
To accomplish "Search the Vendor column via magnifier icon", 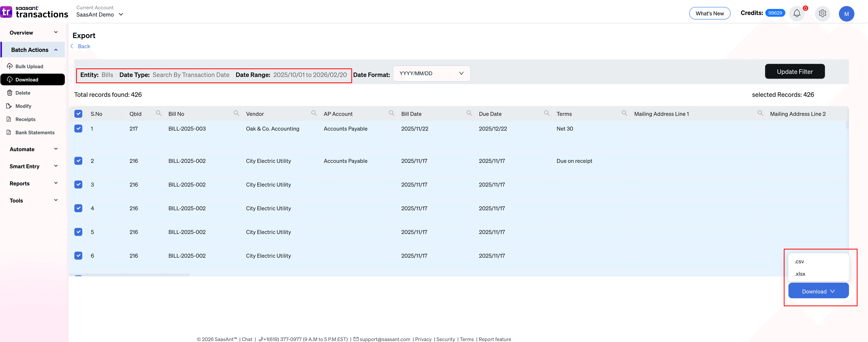I will coord(314,113).
